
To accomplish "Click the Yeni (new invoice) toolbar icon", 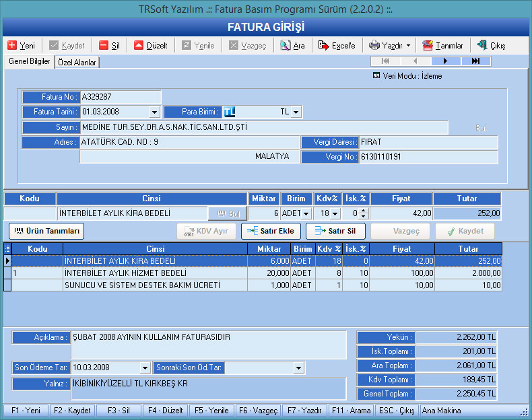I will pos(12,45).
